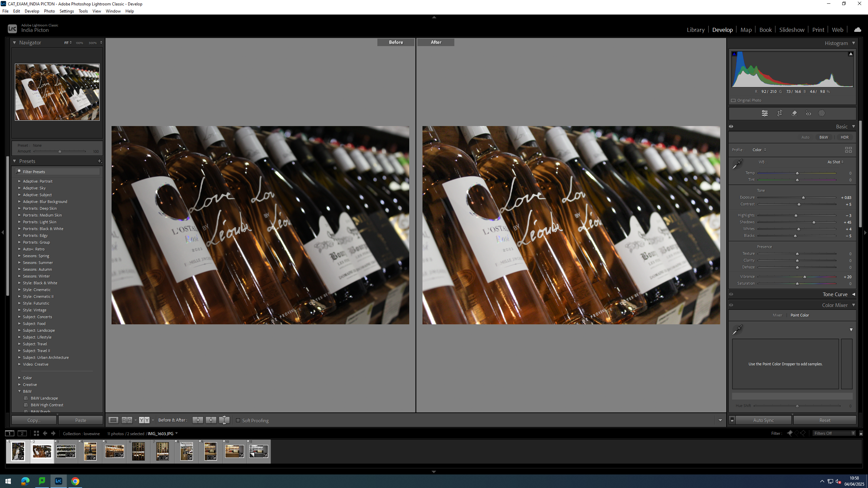Viewport: 868px width, 488px height.
Task: Open Google Chrome from the taskbar
Action: pyautogui.click(x=75, y=481)
